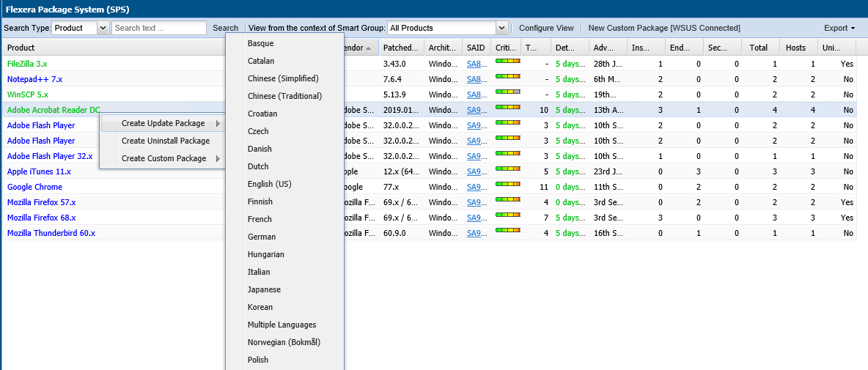The height and width of the screenshot is (370, 868).
Task: Select Mozilla Firefox 57.x product
Action: pyautogui.click(x=42, y=202)
